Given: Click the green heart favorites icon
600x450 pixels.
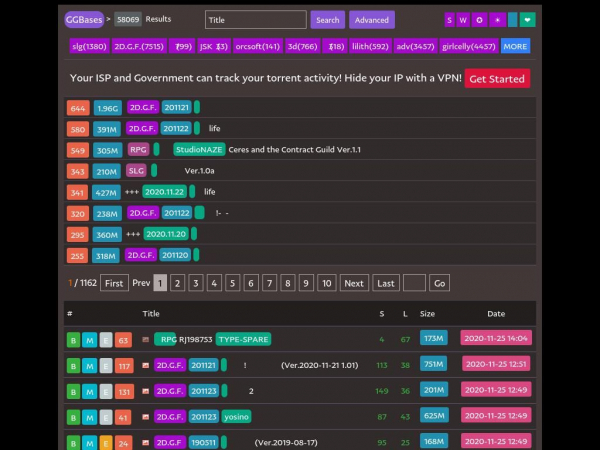Looking at the screenshot, I should click(527, 20).
